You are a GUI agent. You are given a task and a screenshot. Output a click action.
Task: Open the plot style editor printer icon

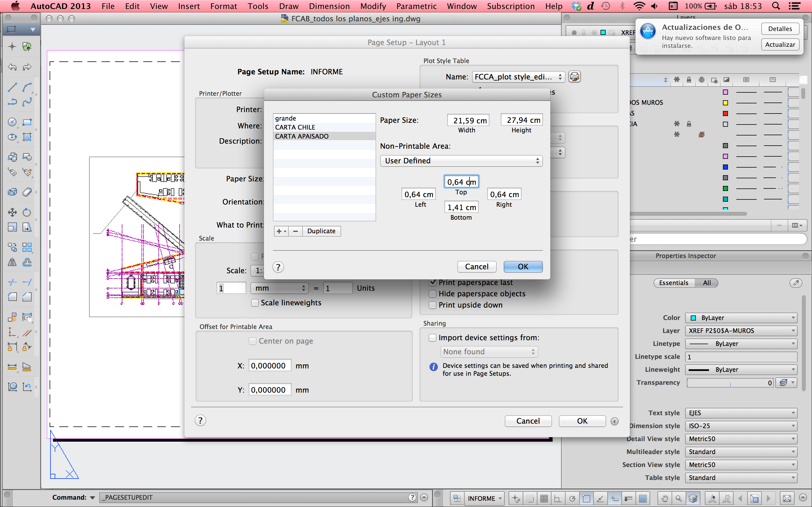click(574, 76)
